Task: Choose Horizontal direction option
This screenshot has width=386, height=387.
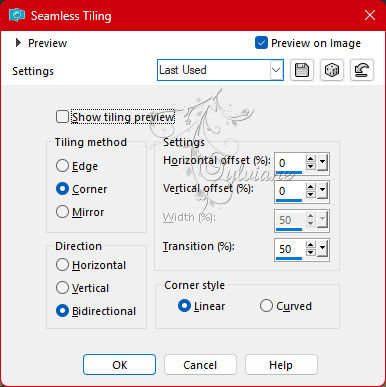Action: coord(62,265)
